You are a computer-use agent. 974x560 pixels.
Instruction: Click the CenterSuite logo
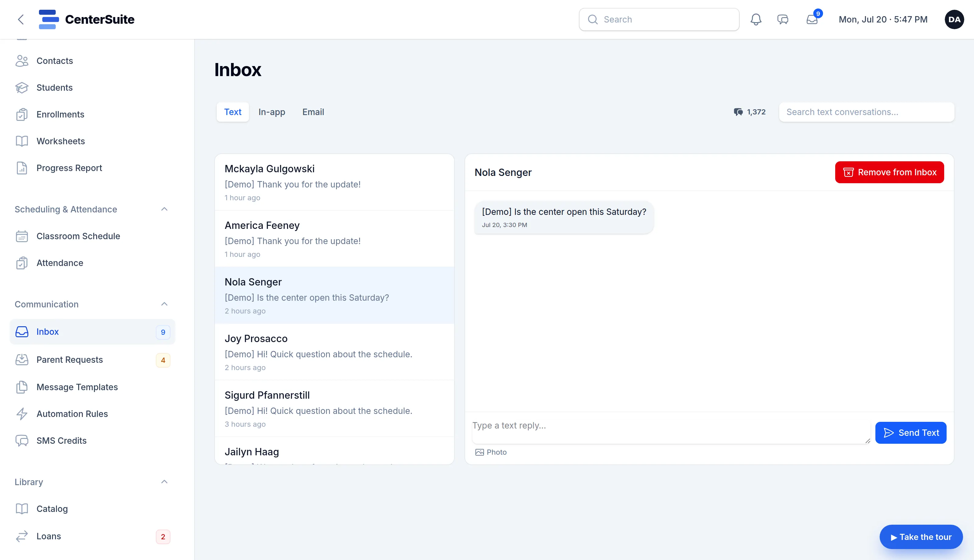coord(86,19)
